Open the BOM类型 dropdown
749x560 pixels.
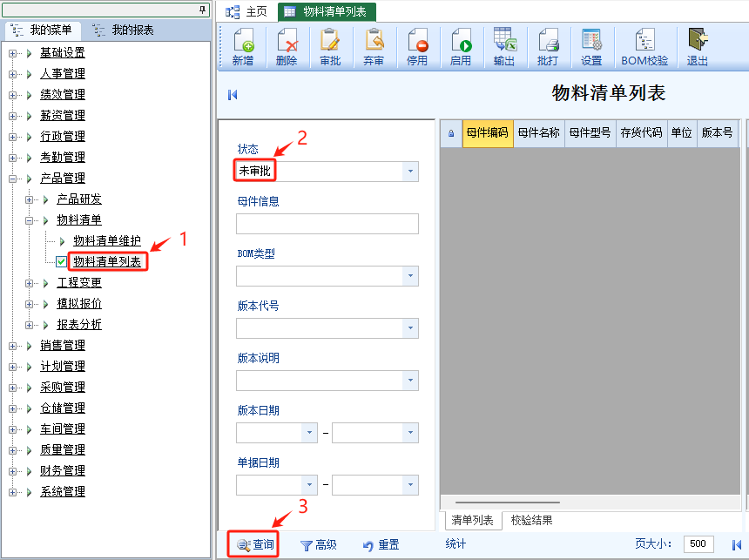click(x=410, y=276)
